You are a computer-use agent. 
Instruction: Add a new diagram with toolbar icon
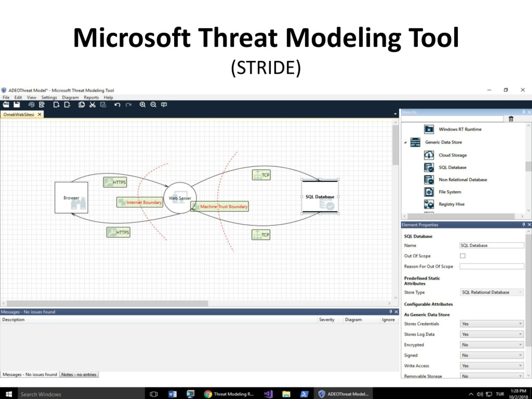pyautogui.click(x=56, y=105)
